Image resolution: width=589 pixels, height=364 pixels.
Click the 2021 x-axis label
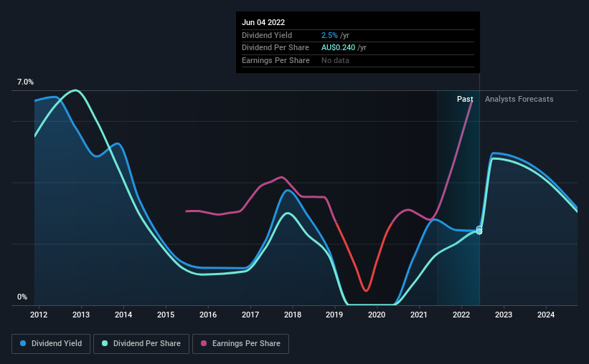tap(419, 315)
